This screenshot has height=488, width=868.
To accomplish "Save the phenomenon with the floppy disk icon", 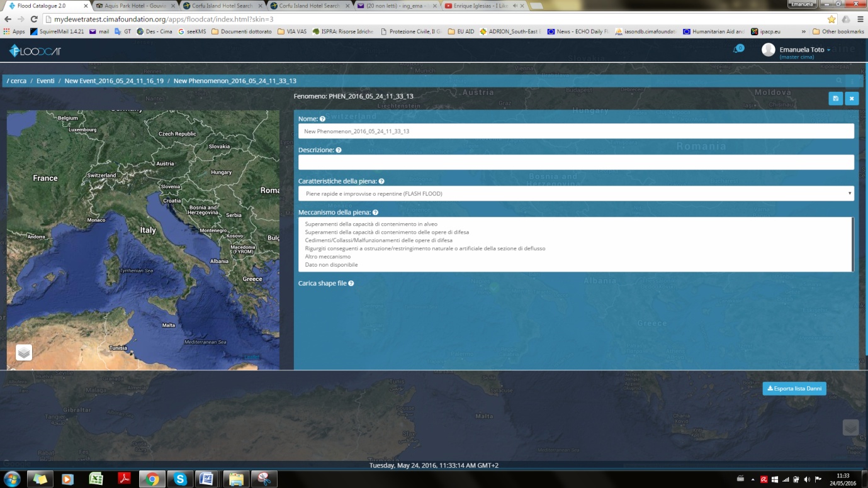I will (x=835, y=98).
